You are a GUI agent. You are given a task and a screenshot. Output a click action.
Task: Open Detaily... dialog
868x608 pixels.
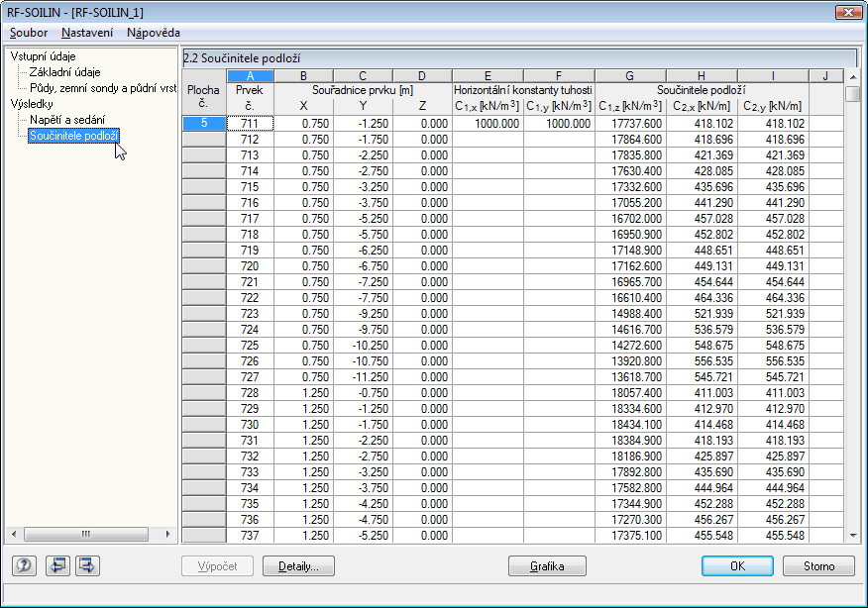point(298,566)
